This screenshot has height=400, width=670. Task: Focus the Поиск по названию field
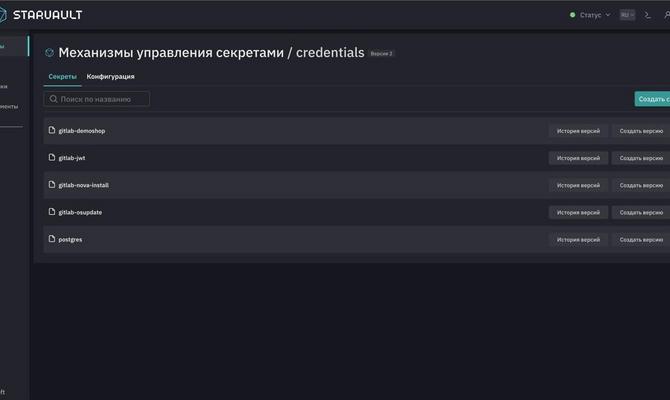click(x=102, y=99)
